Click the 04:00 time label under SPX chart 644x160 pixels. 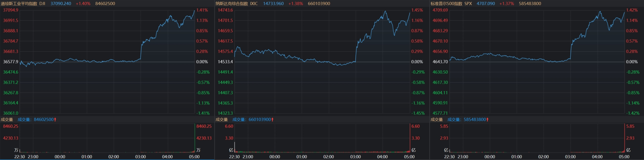click(597, 157)
